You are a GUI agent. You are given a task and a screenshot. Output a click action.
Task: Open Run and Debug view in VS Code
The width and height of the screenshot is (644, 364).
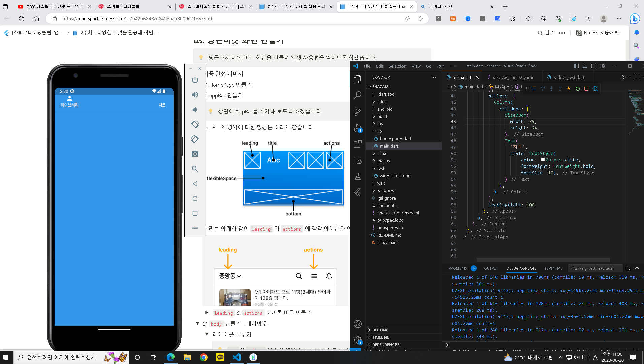point(358,128)
